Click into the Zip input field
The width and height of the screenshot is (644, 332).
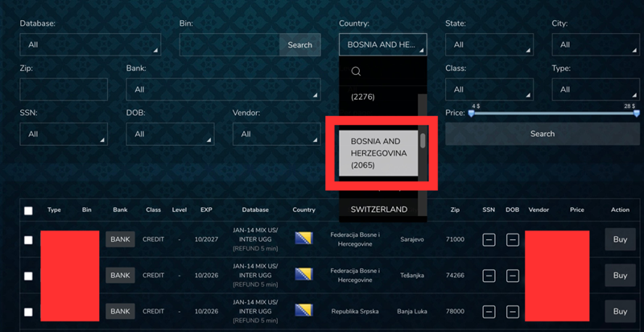click(64, 89)
